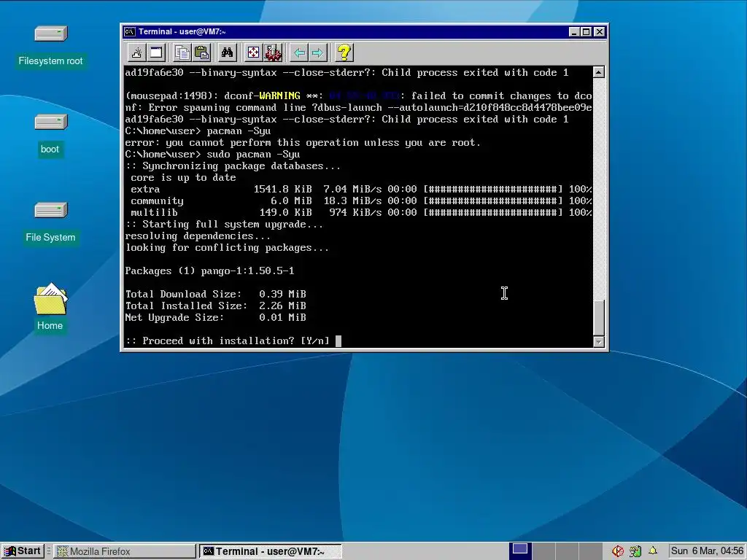747x560 pixels.
Task: Click 'error: you cannot perform this operation' line
Action: (x=303, y=143)
